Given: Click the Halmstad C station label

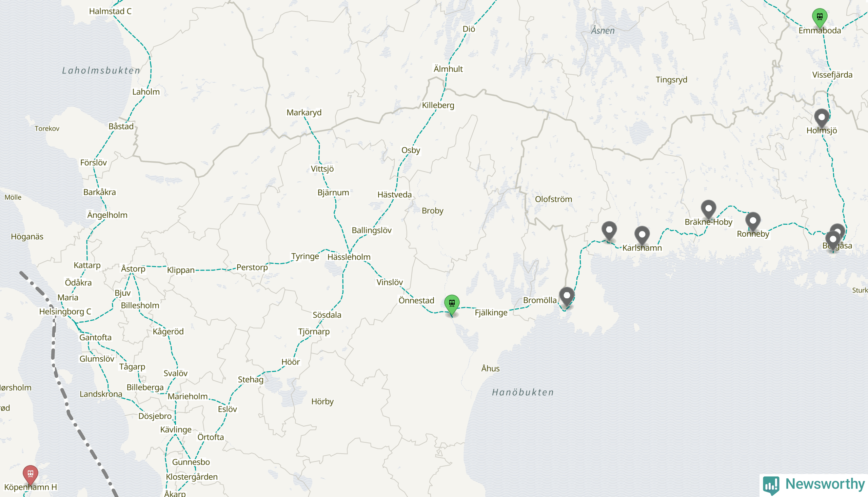Looking at the screenshot, I should (x=110, y=11).
